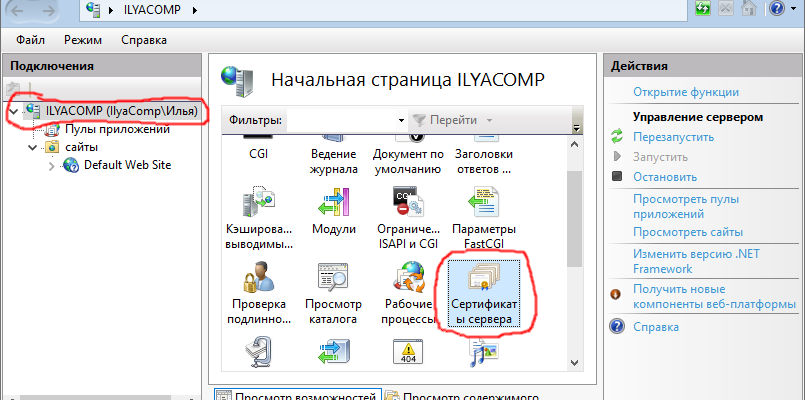Click the Фильтры input field
Screen dimensions: 805x400
[341, 121]
